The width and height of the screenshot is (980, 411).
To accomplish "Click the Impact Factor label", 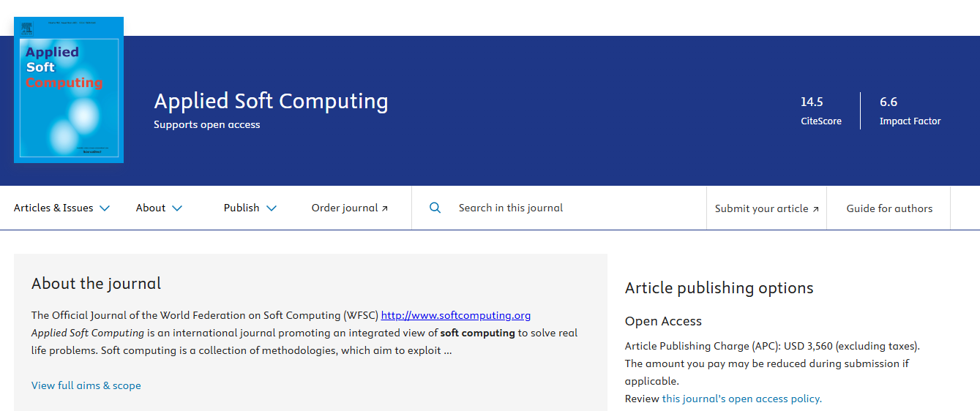I will point(910,121).
